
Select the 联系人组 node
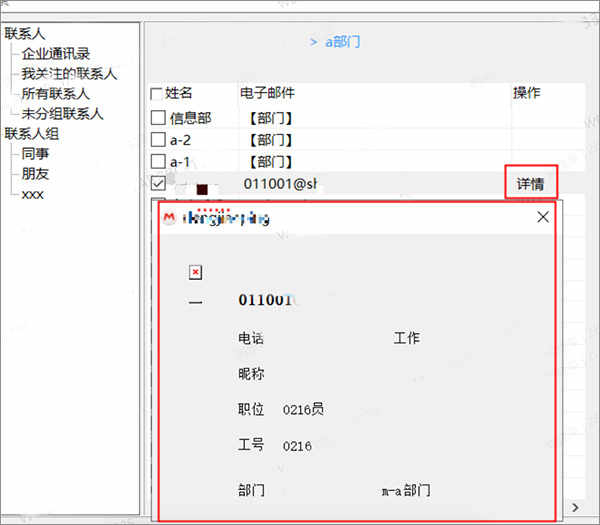coord(32,134)
